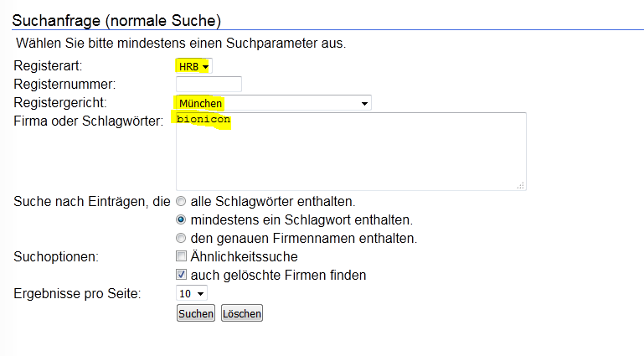Image resolution: width=644 pixels, height=356 pixels.
Task: Click the 'Registernummer:' label text
Action: pos(64,84)
